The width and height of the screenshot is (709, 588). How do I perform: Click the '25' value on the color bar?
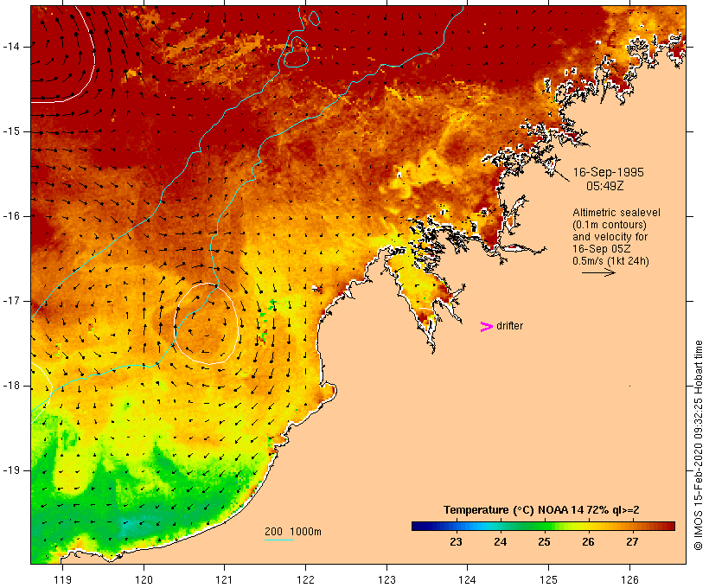(x=544, y=542)
